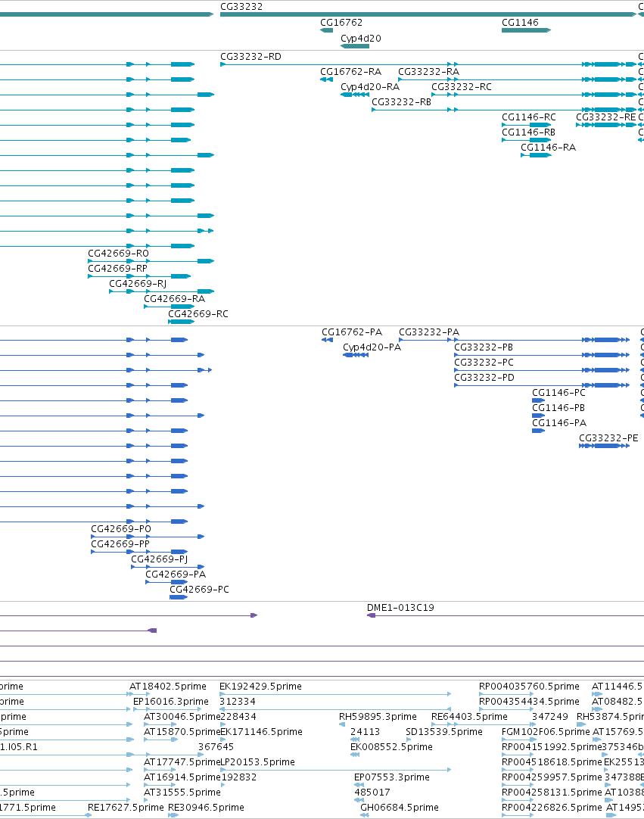Select protein CG33232-PD

[x=484, y=378]
